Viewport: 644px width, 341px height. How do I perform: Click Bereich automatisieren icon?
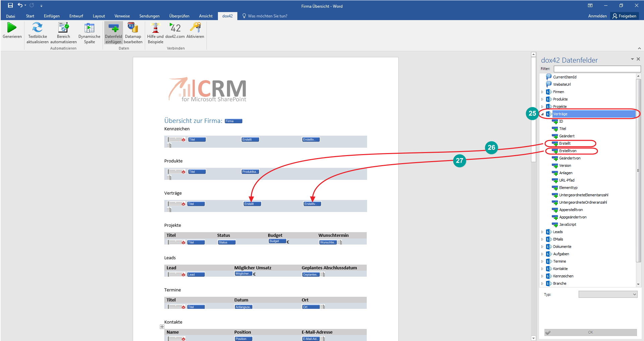pos(63,27)
